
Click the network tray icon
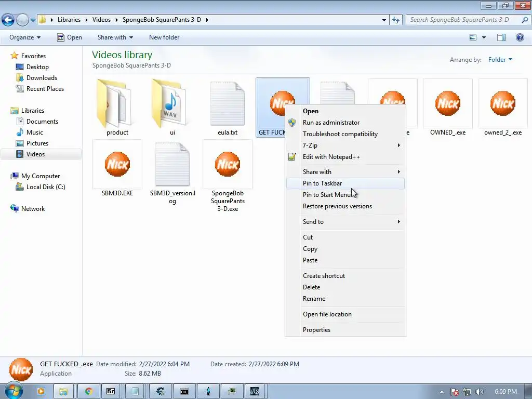(x=467, y=392)
